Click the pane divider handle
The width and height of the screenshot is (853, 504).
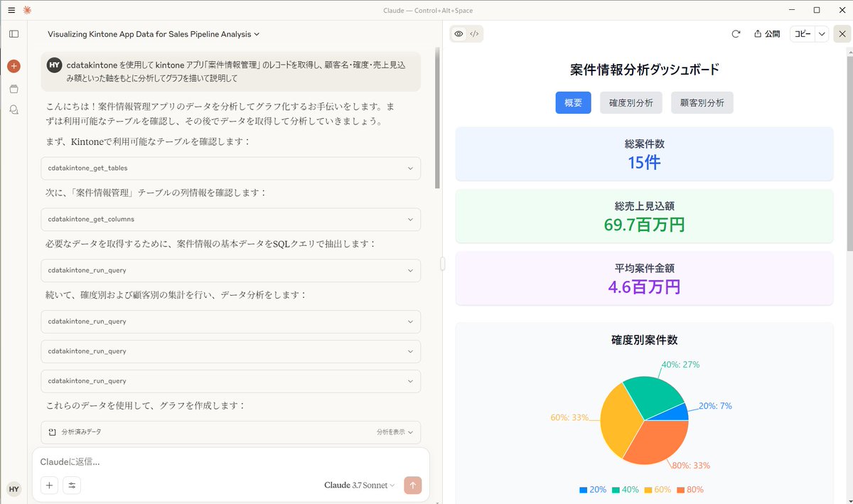coord(442,264)
